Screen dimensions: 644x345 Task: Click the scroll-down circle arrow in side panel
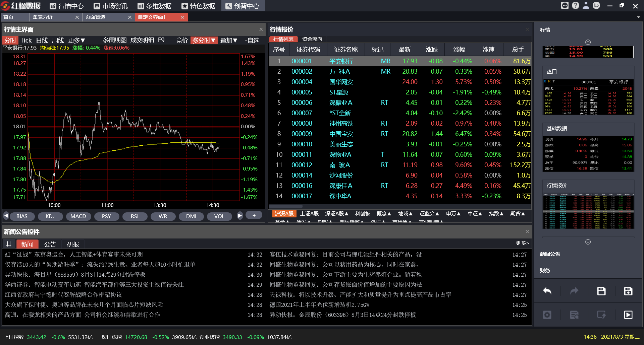point(588,242)
